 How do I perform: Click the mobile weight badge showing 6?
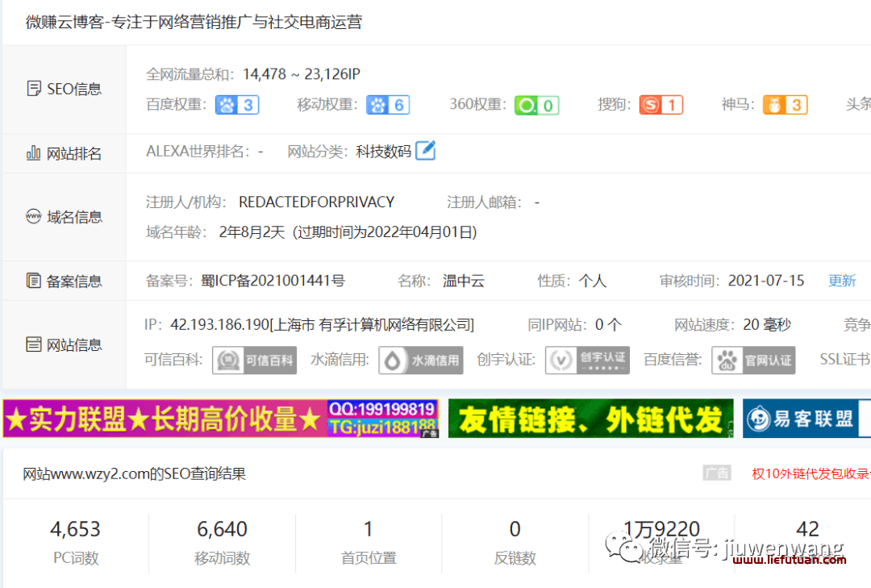[388, 105]
